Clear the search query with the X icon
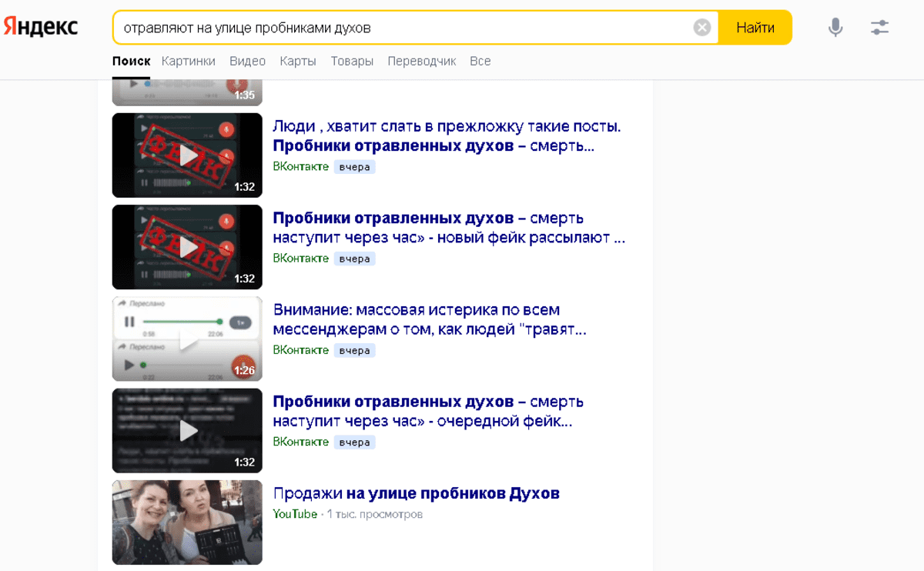Image resolution: width=924 pixels, height=571 pixels. (702, 28)
